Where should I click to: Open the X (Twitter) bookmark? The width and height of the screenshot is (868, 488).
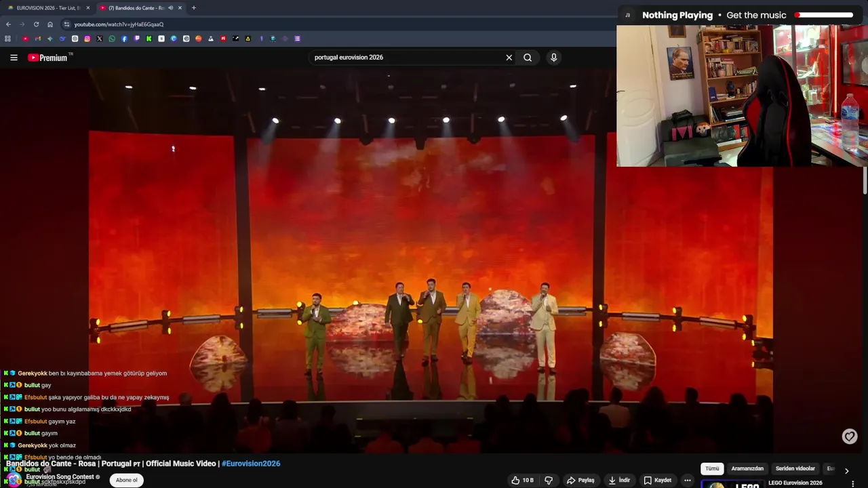(x=99, y=39)
